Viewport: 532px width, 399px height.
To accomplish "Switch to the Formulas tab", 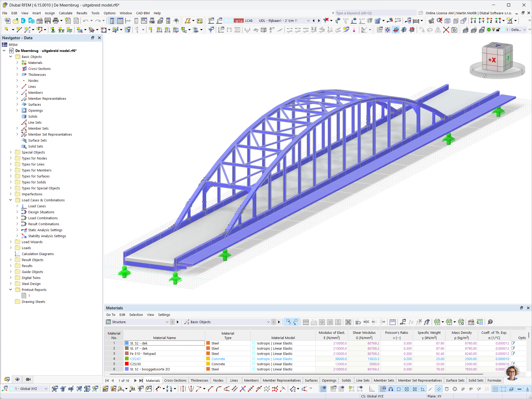I will tap(494, 381).
